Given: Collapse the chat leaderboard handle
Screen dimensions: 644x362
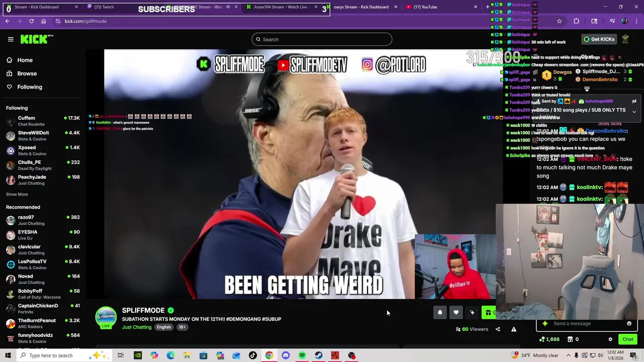Looking at the screenshot, I should click(587, 89).
